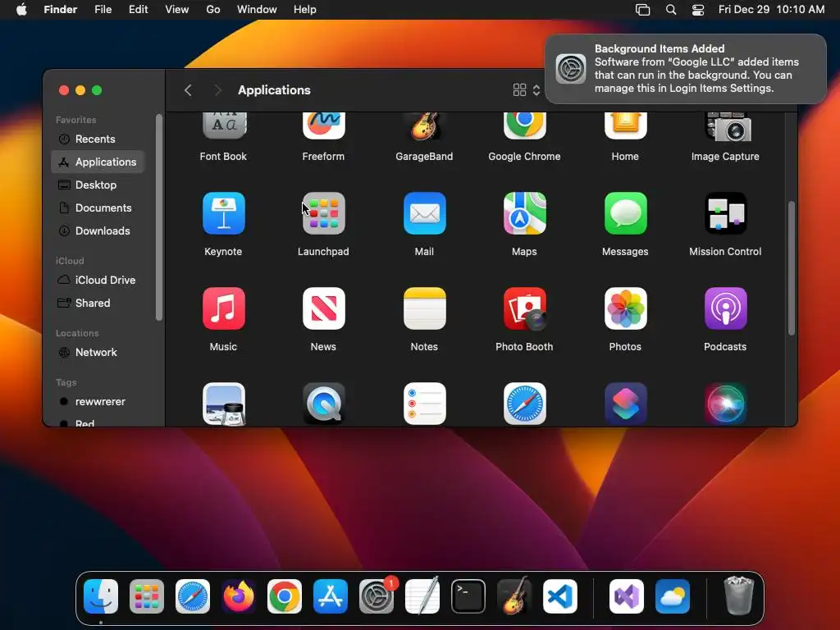Select Applications in the sidebar
The height and width of the screenshot is (630, 840).
coord(98,162)
